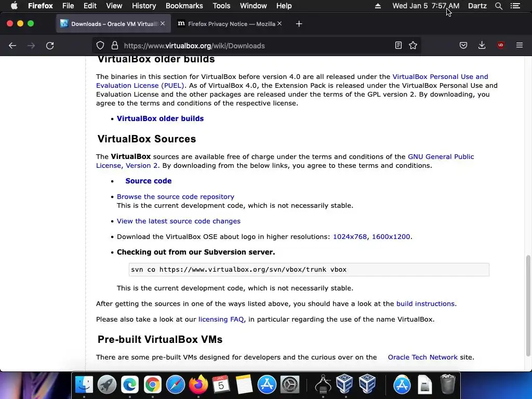
Task: Switch to Firefox Privacy Notice tab
Action: coord(230,24)
